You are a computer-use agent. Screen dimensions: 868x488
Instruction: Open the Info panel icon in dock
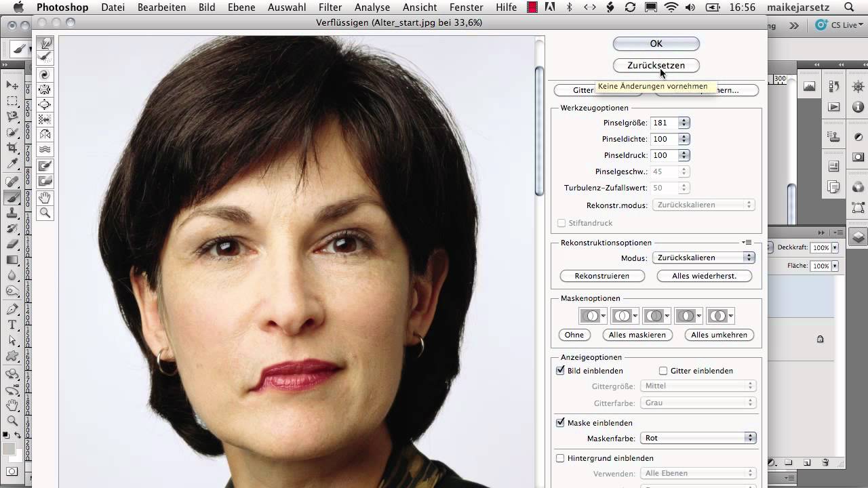pos(858,107)
